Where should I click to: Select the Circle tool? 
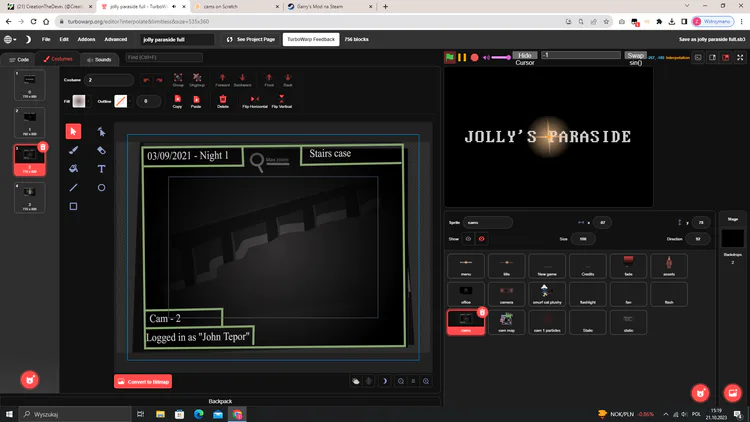(x=101, y=188)
